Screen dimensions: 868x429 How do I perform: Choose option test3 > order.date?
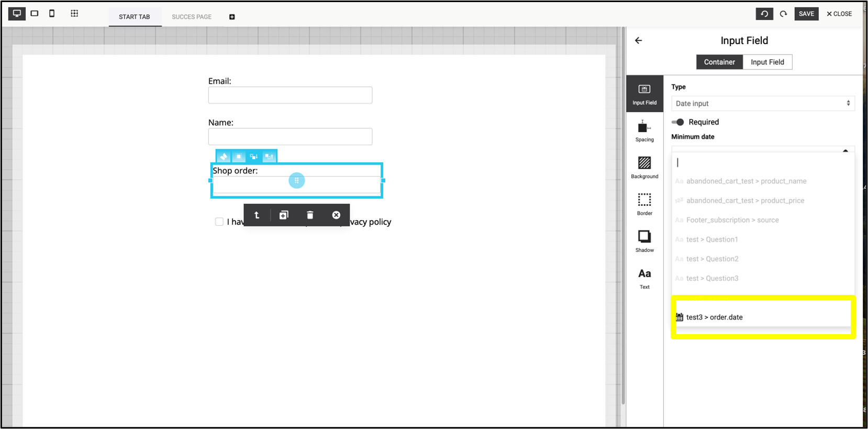point(763,317)
